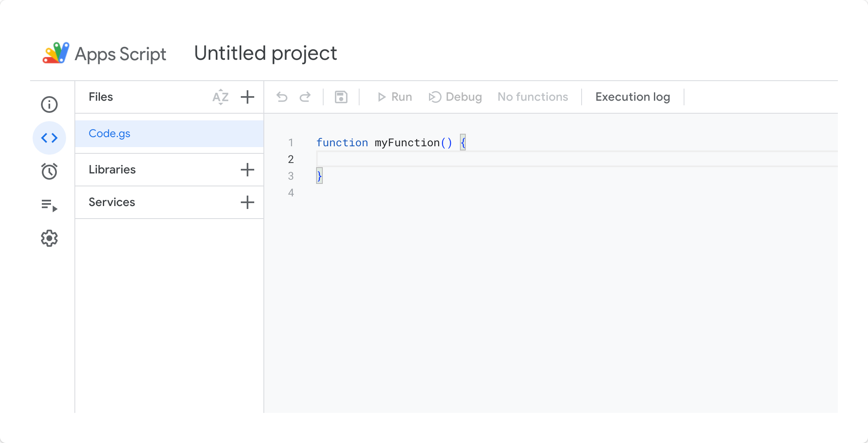Image resolution: width=868 pixels, height=443 pixels.
Task: Redo the last edit
Action: click(306, 97)
